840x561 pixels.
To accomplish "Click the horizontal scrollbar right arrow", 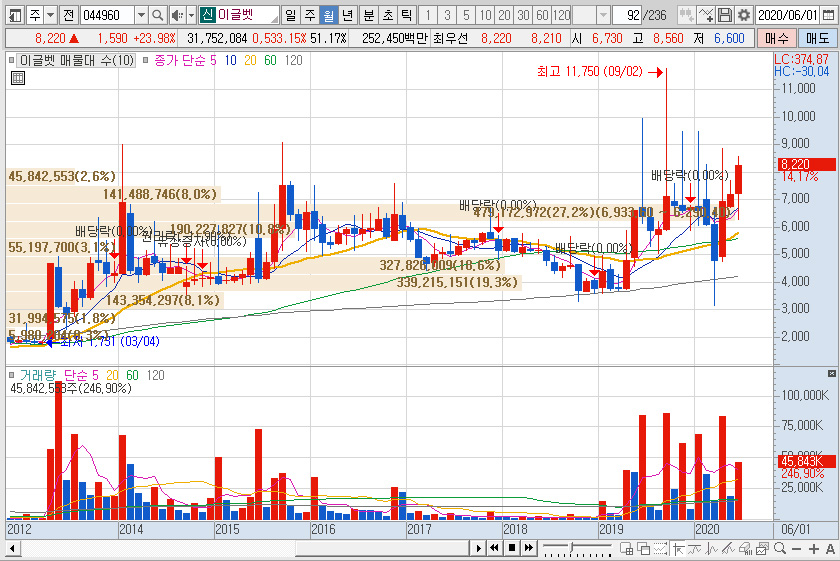I will (478, 548).
